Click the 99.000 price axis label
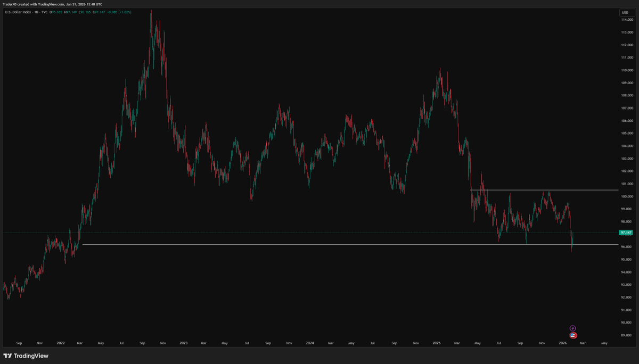This screenshot has height=364, width=639. (626, 209)
